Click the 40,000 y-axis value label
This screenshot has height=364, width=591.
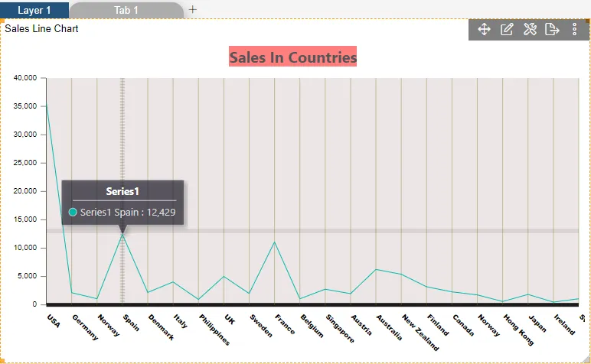(25, 78)
